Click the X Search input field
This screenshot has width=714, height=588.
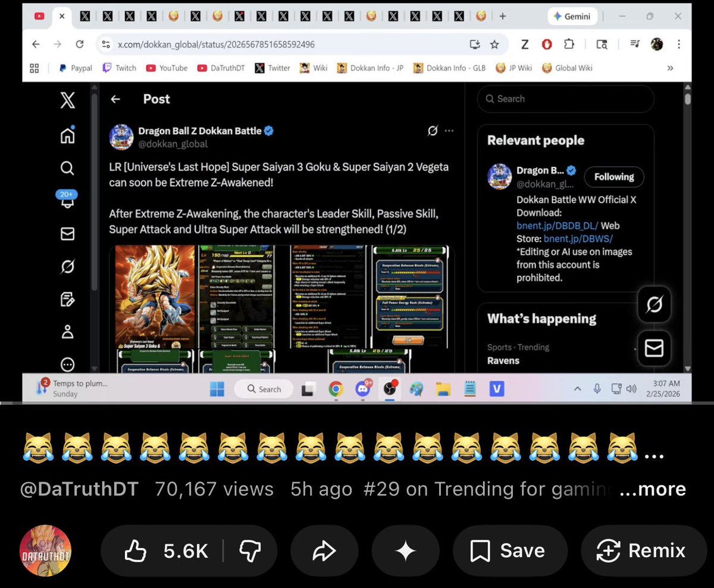[565, 99]
